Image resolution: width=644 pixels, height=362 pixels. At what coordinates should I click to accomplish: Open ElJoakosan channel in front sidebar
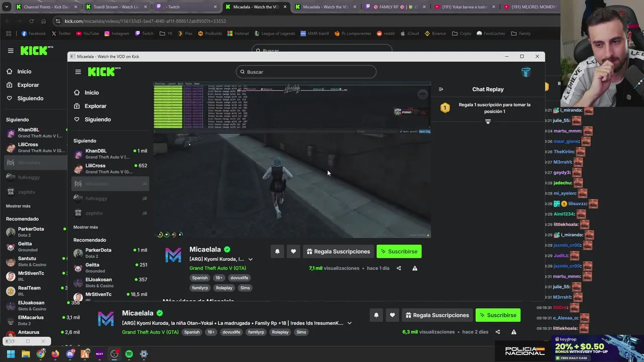click(x=110, y=283)
